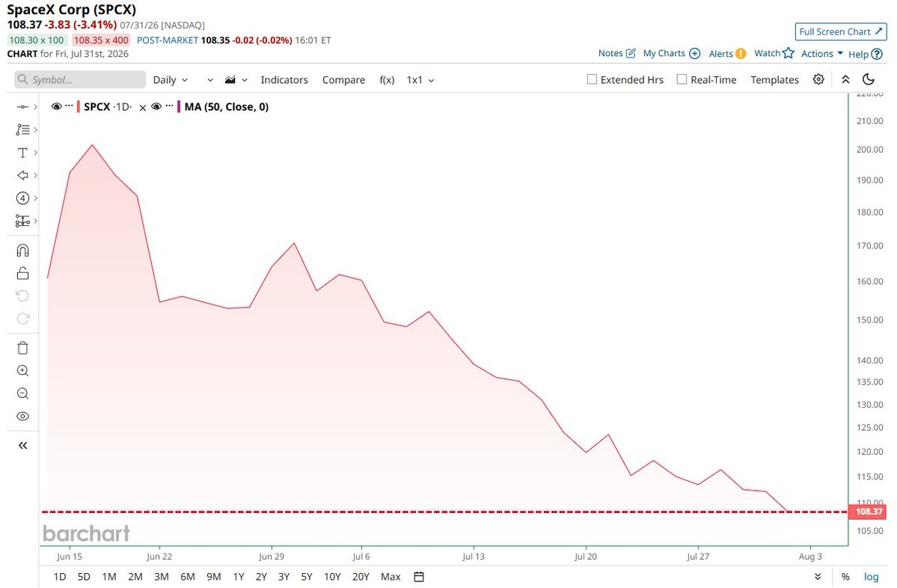Image resolution: width=897 pixels, height=588 pixels.
Task: Click the MA purple color swatch
Action: (179, 107)
